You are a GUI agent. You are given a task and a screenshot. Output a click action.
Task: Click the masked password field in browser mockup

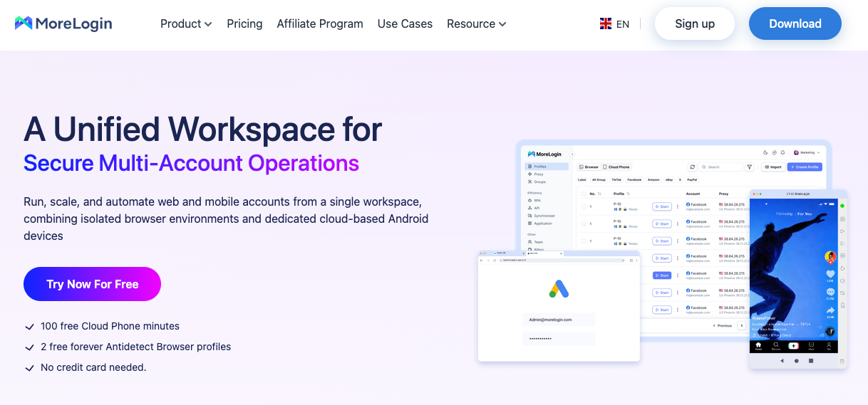click(559, 339)
